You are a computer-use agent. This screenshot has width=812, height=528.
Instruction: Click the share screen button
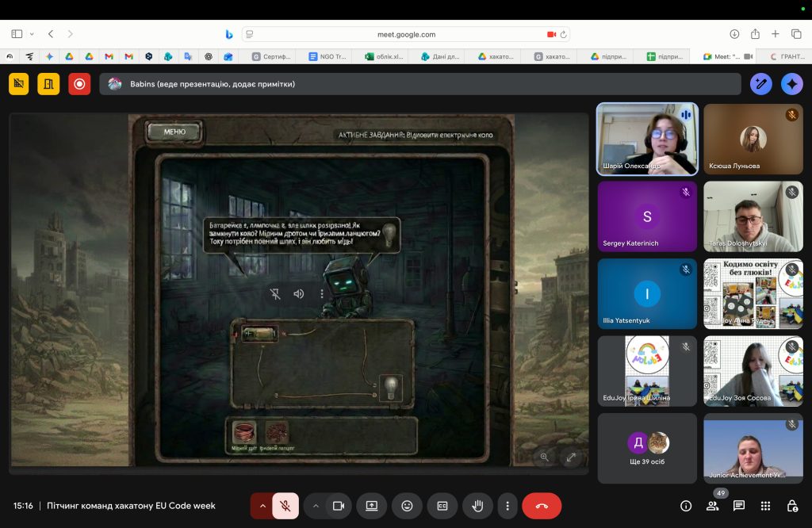click(371, 506)
